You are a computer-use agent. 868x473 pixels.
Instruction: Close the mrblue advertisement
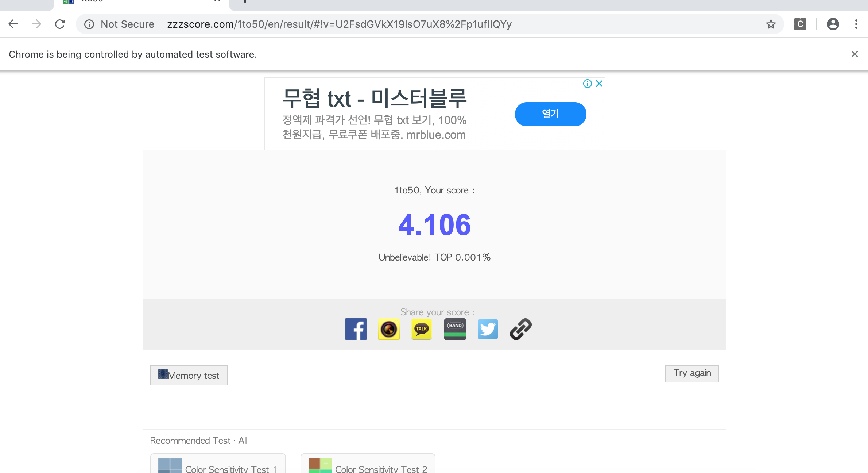pyautogui.click(x=599, y=84)
